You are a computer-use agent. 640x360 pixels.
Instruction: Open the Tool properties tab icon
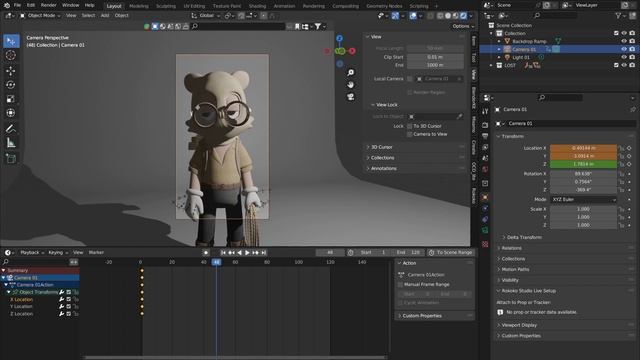point(485,112)
